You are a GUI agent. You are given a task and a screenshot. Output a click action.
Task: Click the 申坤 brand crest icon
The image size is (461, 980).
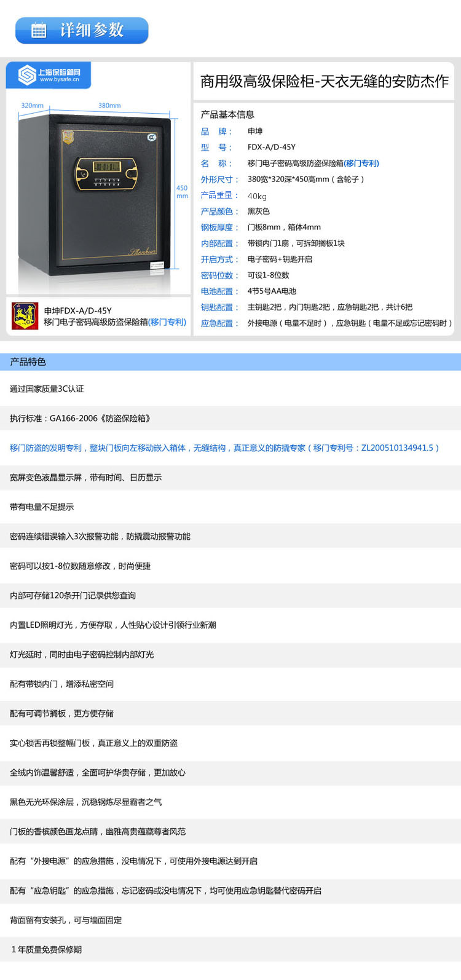tap(25, 316)
